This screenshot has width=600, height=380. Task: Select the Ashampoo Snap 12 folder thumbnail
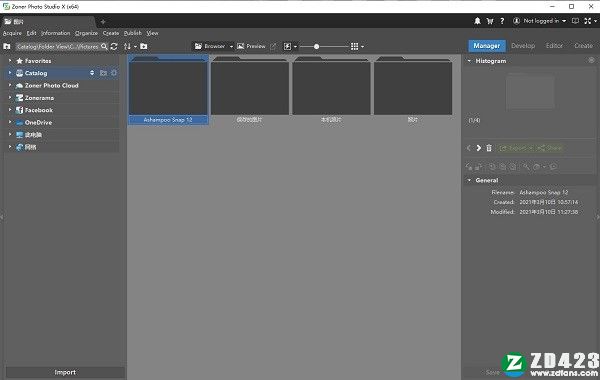click(168, 90)
